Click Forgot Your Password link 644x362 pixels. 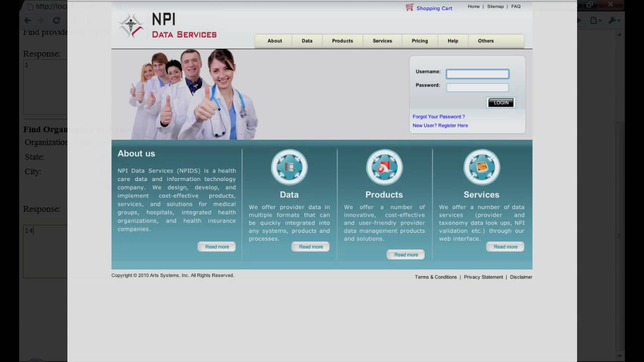pos(439,117)
